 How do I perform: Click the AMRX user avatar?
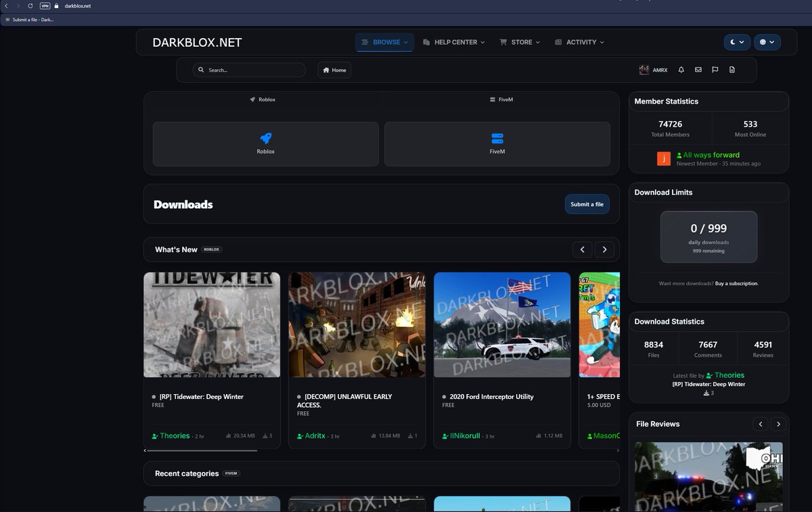644,70
